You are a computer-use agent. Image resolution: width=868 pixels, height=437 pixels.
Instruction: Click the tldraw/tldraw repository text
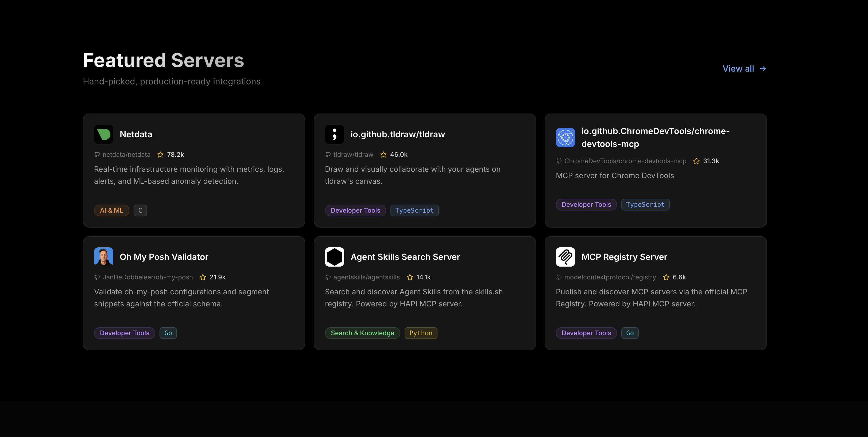pyautogui.click(x=354, y=155)
